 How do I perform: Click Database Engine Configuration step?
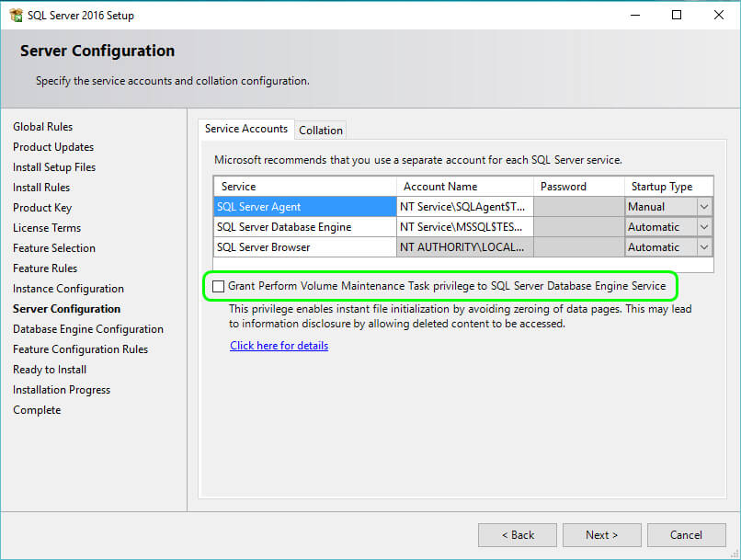[x=88, y=329]
